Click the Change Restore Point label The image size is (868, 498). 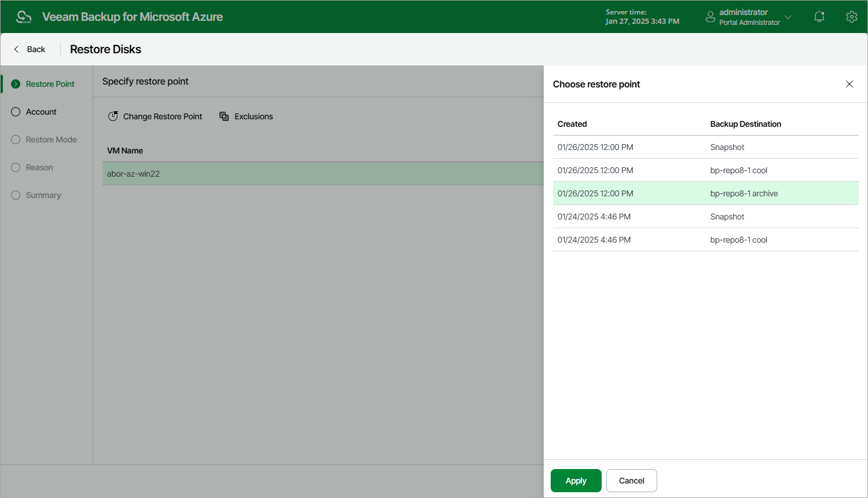click(163, 116)
